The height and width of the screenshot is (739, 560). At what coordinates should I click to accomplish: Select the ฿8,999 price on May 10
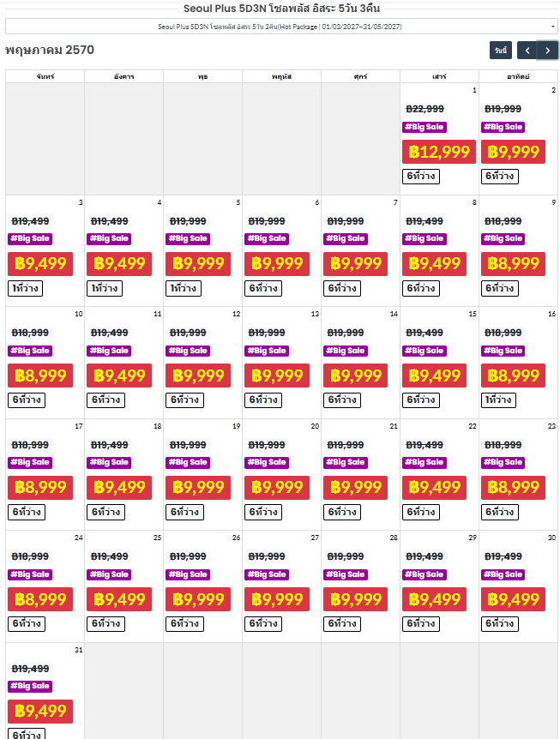point(40,376)
